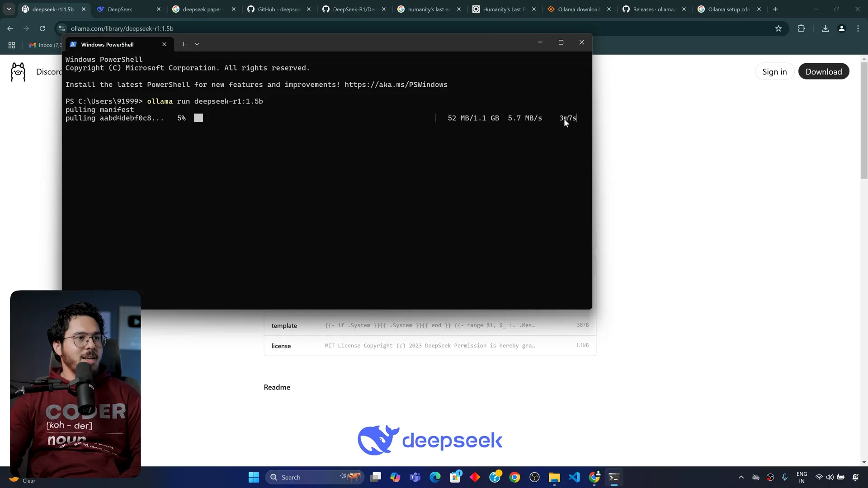
Task: Open the Chrome three-dot menu
Action: click(x=858, y=28)
